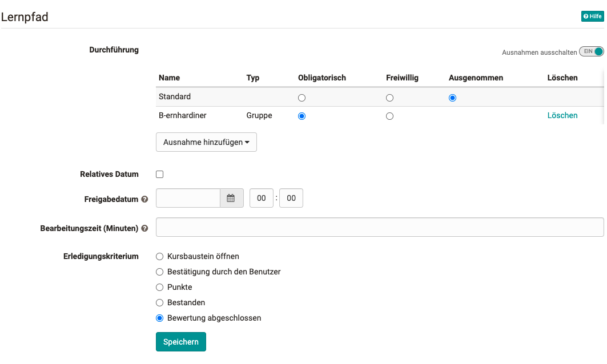Open the Hilfe help button
The width and height of the screenshot is (607, 364).
pos(592,17)
